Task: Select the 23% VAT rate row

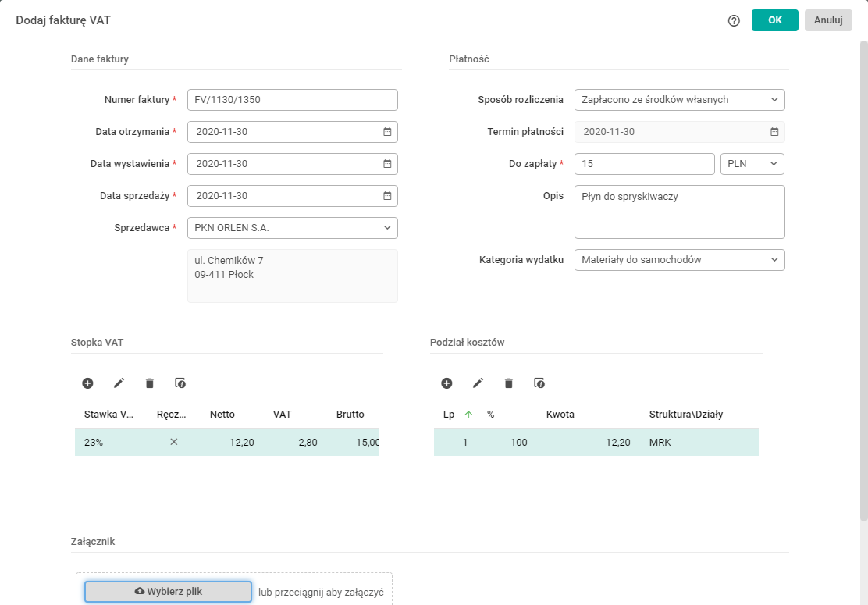Action: click(x=227, y=443)
